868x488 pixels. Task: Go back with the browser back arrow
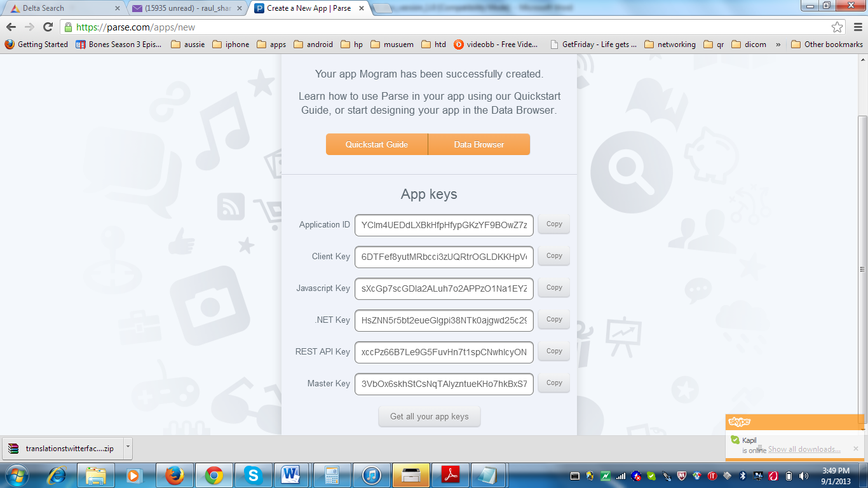pyautogui.click(x=10, y=27)
